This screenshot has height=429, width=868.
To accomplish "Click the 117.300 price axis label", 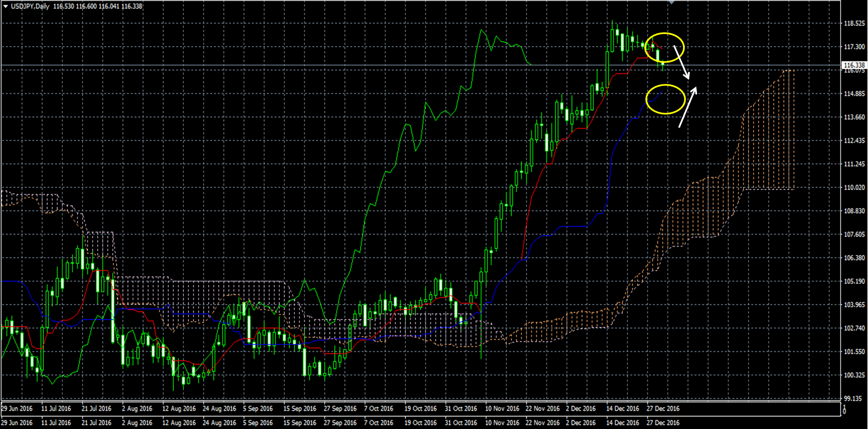I will [x=855, y=47].
